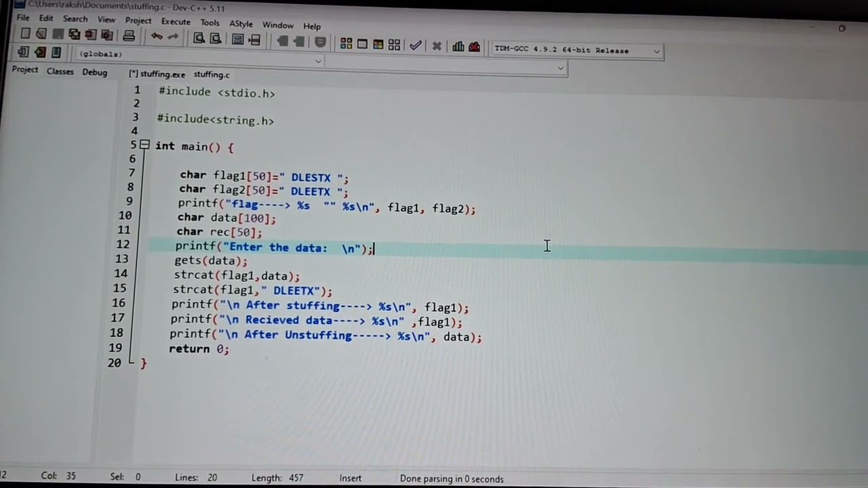The width and height of the screenshot is (868, 488).
Task: Click the red-arrow icon left of (globals)
Action: pyautogui.click(x=40, y=52)
